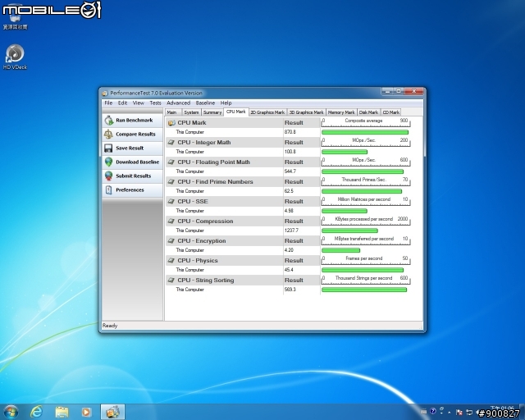
Task: Open Windows Media Player taskbar icon
Action: [x=86, y=412]
